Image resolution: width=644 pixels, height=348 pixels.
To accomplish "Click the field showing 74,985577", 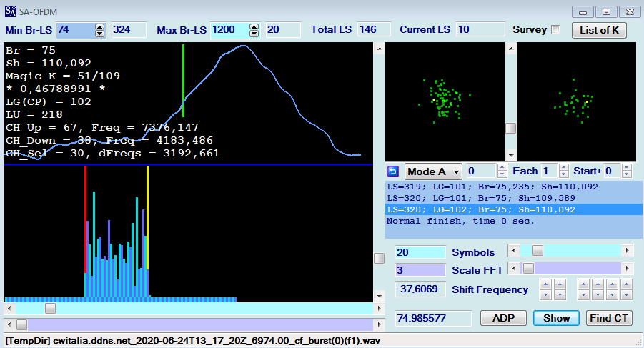I will 434,318.
